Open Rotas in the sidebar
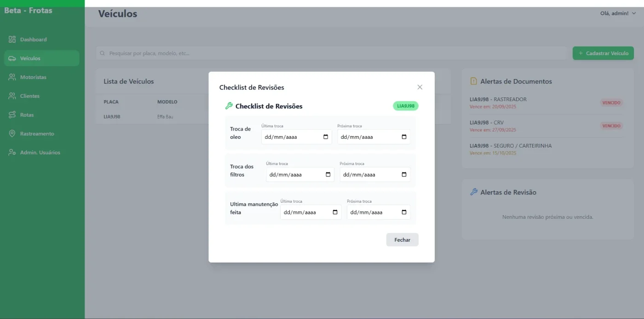 pyautogui.click(x=41, y=115)
